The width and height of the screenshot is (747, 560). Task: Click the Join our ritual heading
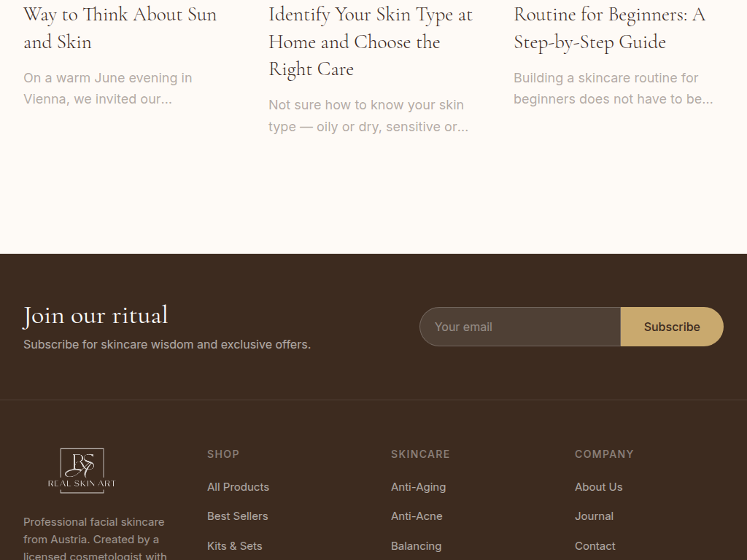[x=96, y=315]
